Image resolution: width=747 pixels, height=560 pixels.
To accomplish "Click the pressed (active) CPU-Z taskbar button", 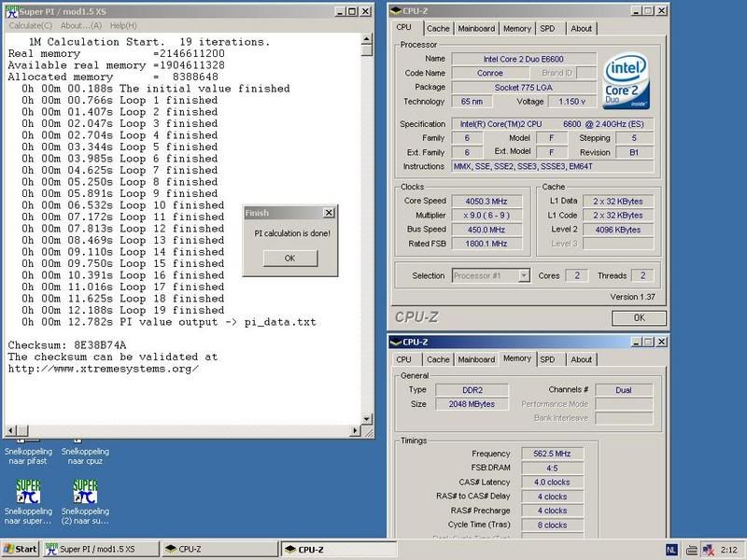I will tap(338, 550).
